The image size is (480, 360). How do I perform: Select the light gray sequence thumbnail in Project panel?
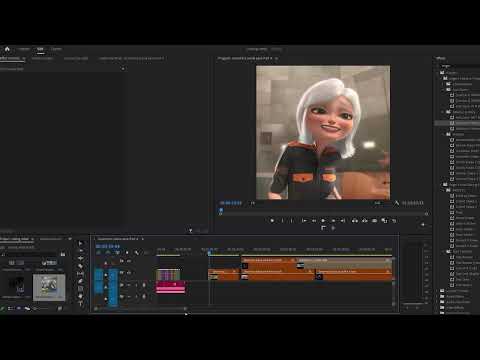tap(49, 287)
